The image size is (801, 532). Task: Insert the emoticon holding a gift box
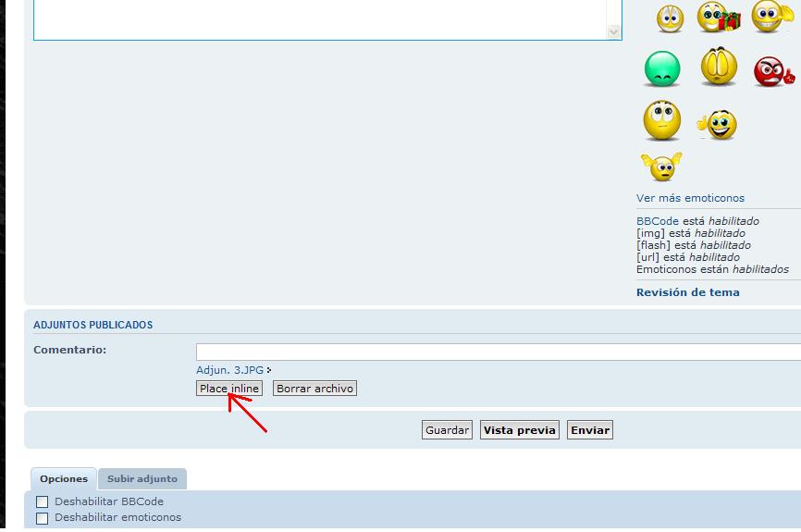tap(718, 17)
